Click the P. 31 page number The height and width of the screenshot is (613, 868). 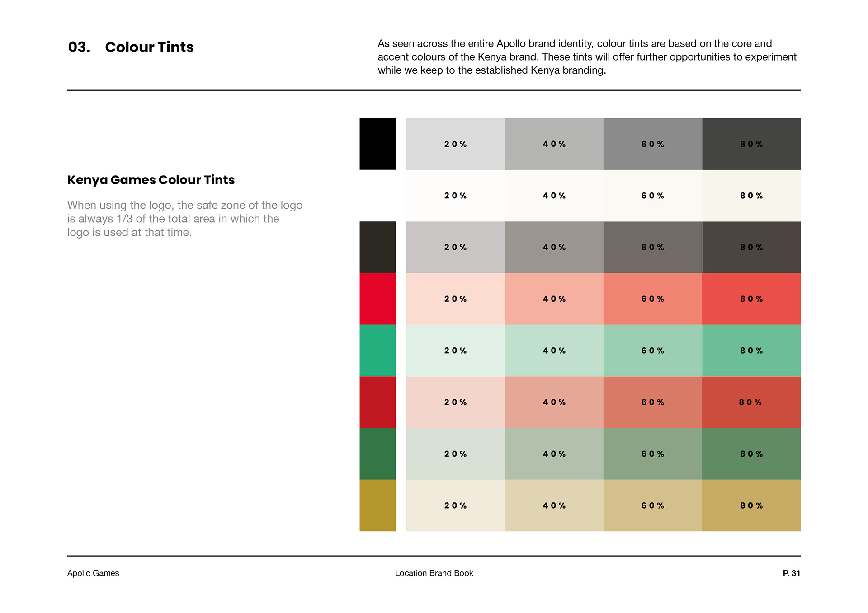(791, 573)
